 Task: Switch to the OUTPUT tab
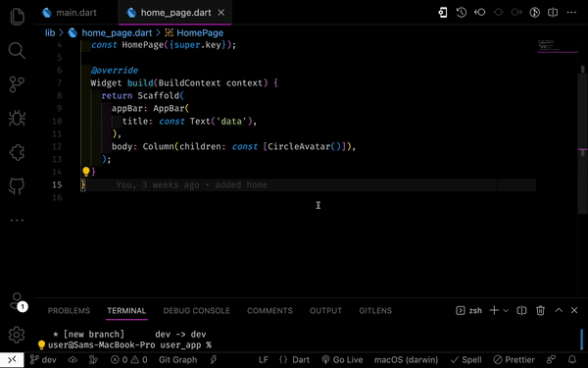[x=325, y=311]
